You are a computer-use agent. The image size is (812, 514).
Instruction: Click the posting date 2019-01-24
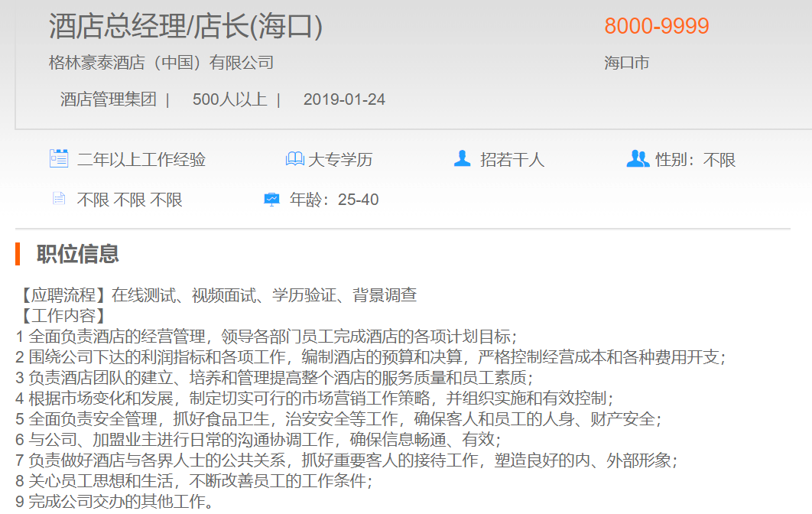point(344,99)
